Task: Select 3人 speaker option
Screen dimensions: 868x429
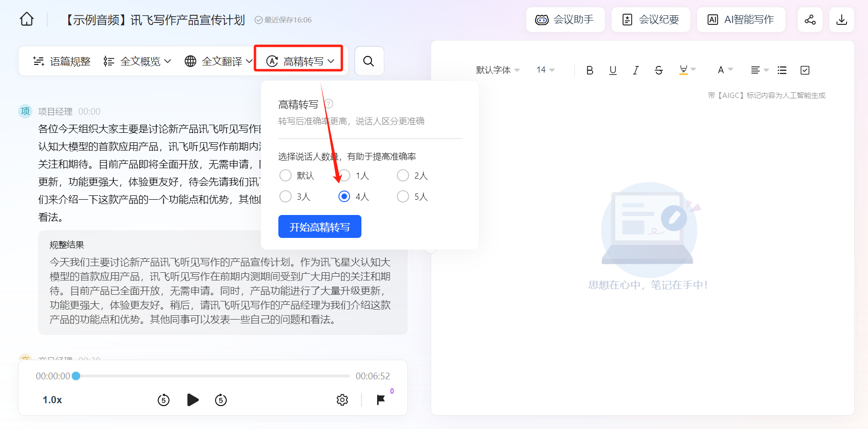Action: point(295,196)
